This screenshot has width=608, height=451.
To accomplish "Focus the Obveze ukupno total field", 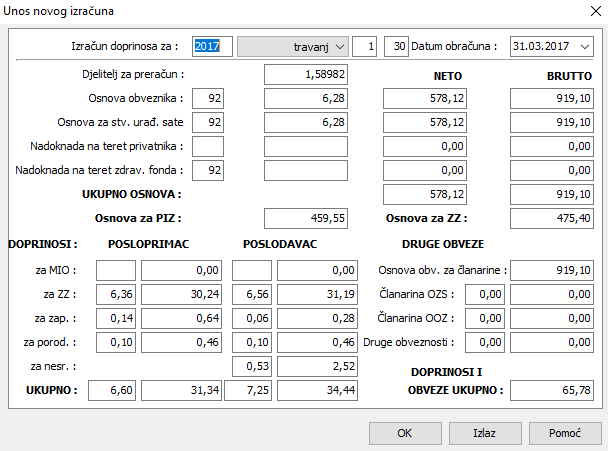I will tap(552, 388).
